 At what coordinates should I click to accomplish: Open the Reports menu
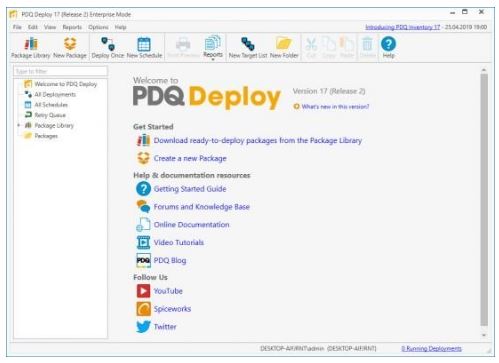(72, 27)
